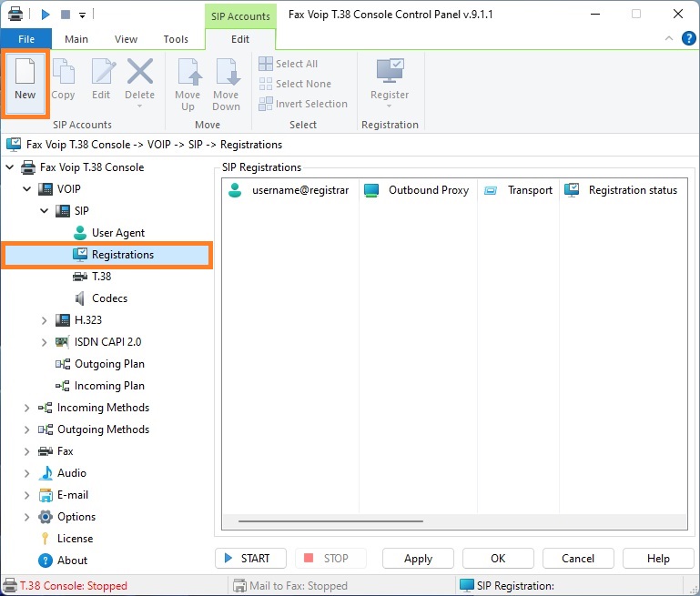Expand the Options tree node
This screenshot has width=700, height=596.
(x=26, y=517)
